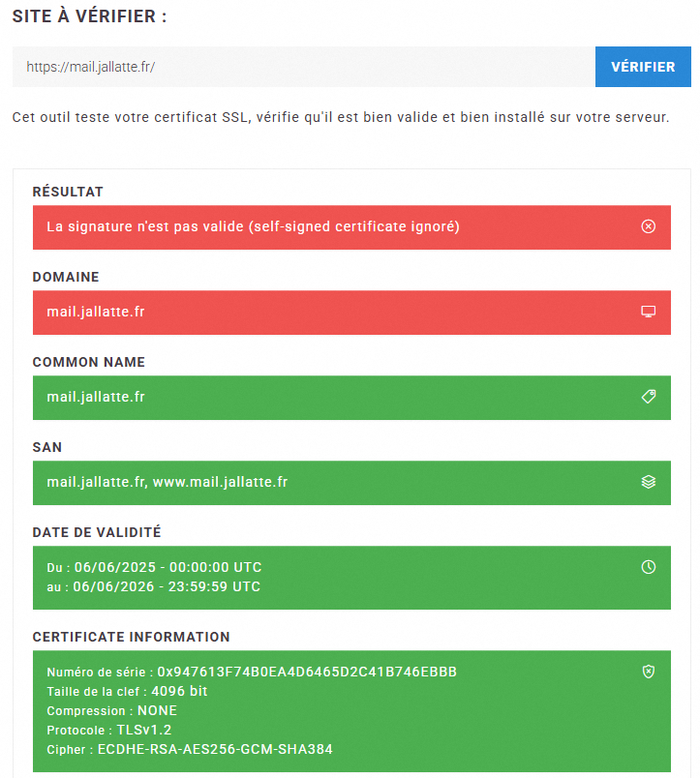The width and height of the screenshot is (700, 778).
Task: Click the validity start date line
Action: pyautogui.click(x=154, y=567)
